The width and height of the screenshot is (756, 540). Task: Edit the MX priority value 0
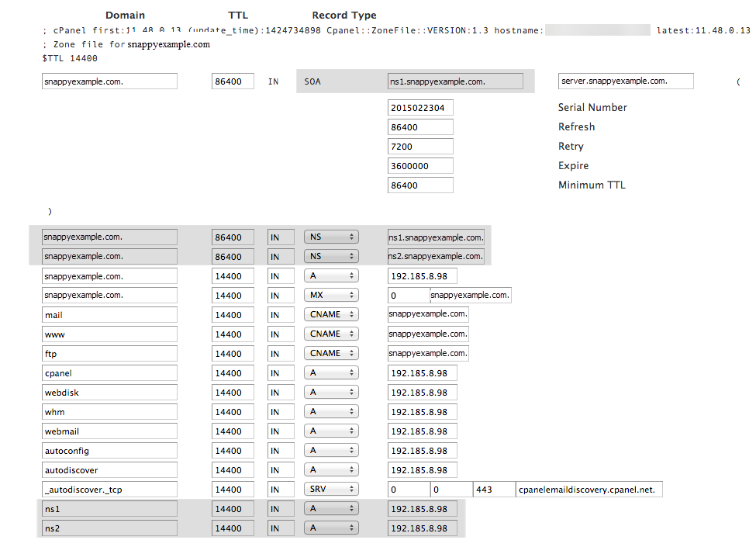point(408,295)
